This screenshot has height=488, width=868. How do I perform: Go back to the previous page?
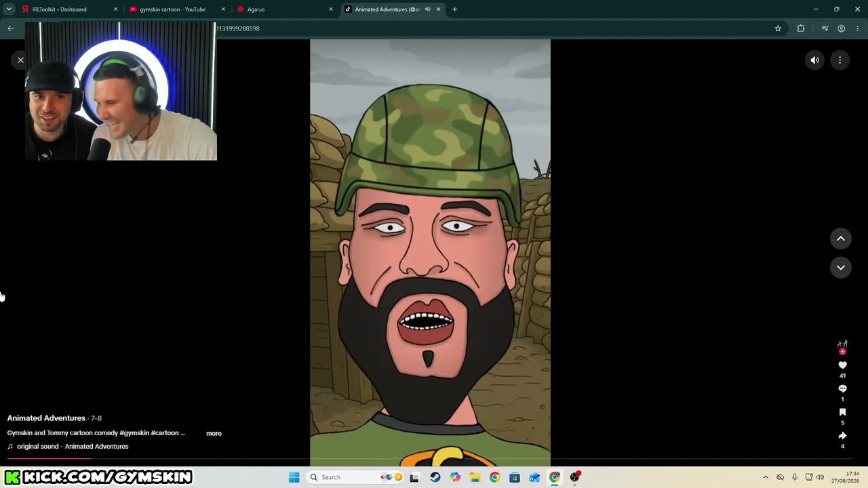10,28
